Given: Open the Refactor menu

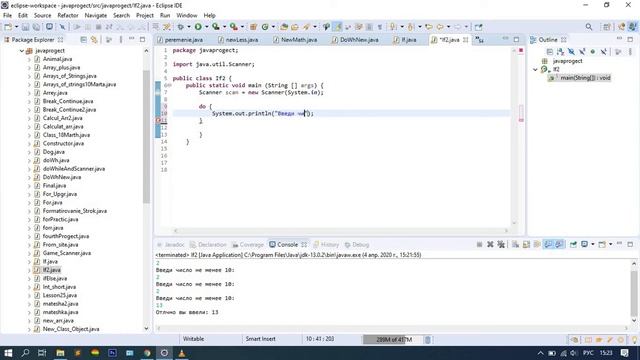Looking at the screenshot, I should coord(68,16).
